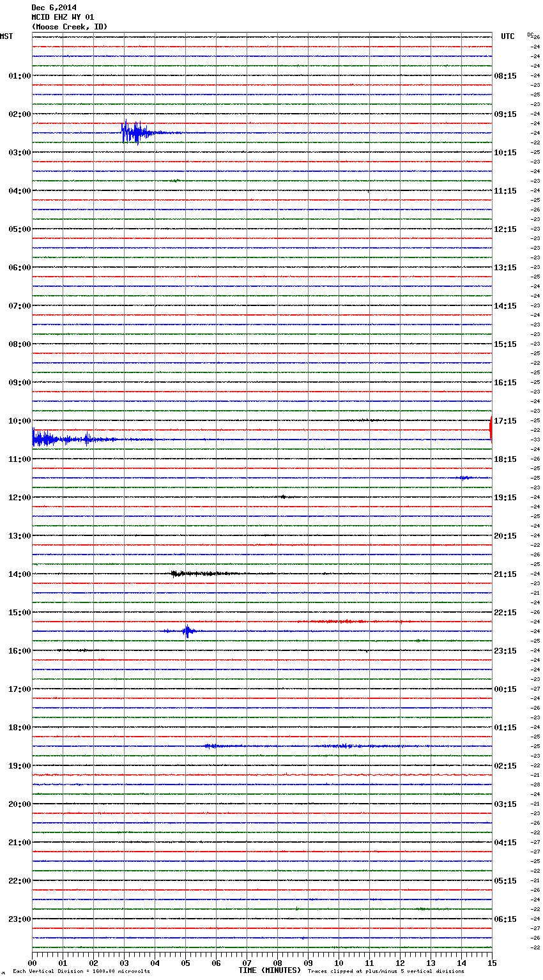Screen dimensions: 543x980
Task: Click the 'UTC' timezone heading
Action: (x=508, y=36)
